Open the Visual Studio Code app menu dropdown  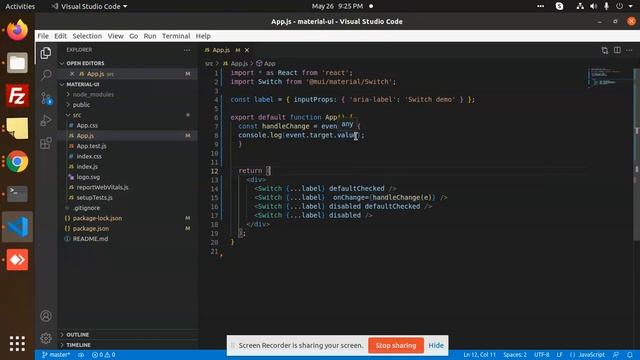coord(89,6)
